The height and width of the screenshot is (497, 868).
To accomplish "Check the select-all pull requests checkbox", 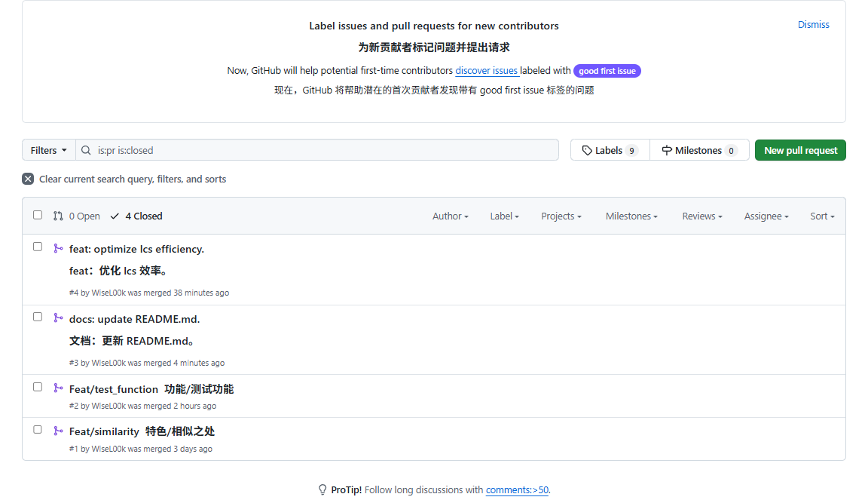I will pyautogui.click(x=38, y=214).
